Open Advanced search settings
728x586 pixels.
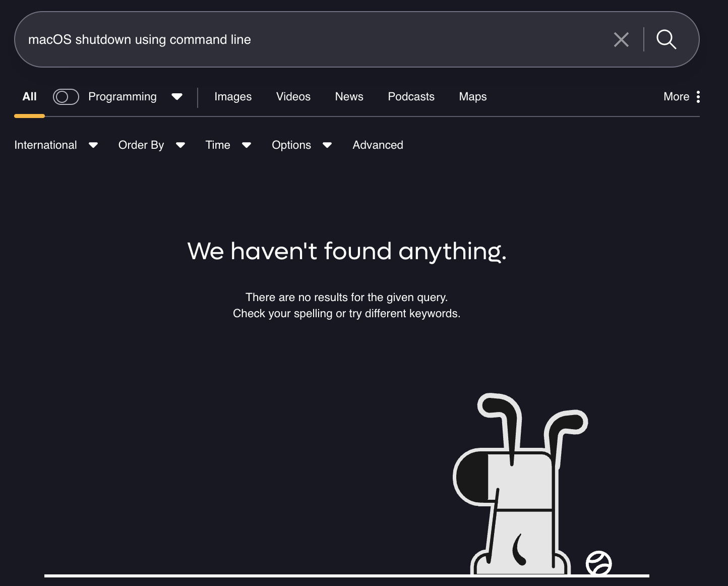(378, 145)
